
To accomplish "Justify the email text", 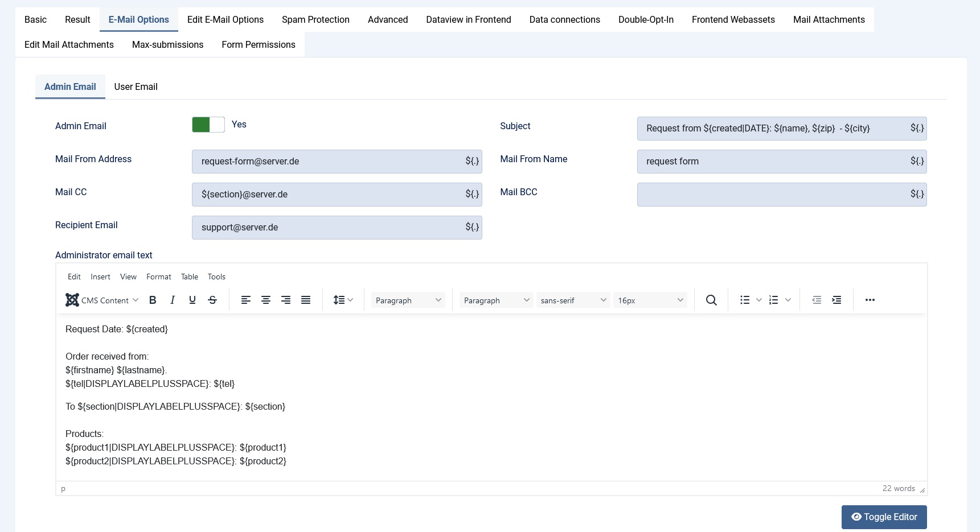I will [x=306, y=300].
